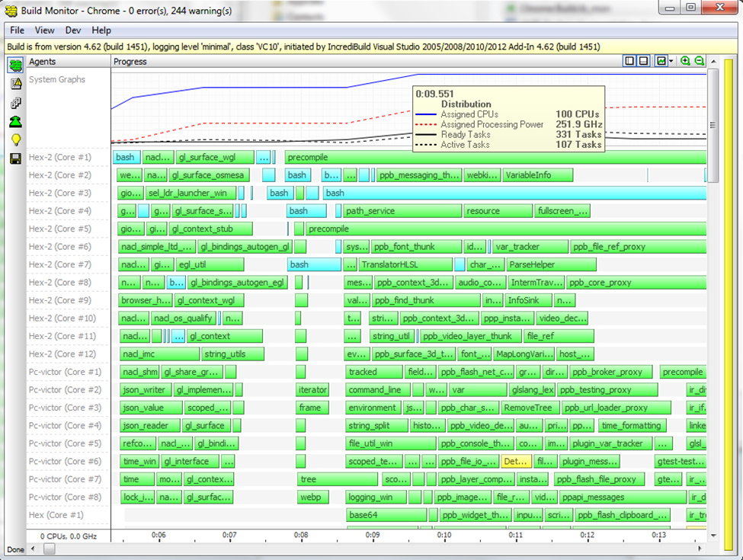Click the horizontal scrollbar right arrow
Screen dimensions: 743x560
pos(700,549)
